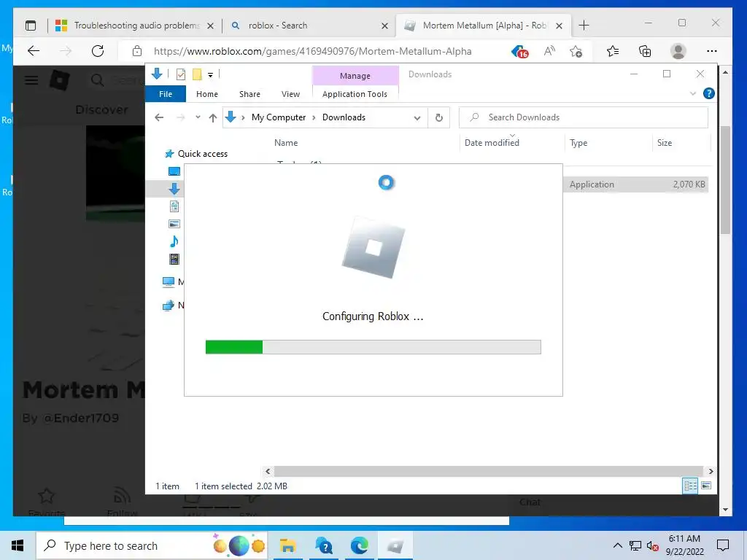The image size is (747, 560).
Task: Open the View ribbon tab
Action: click(x=290, y=94)
